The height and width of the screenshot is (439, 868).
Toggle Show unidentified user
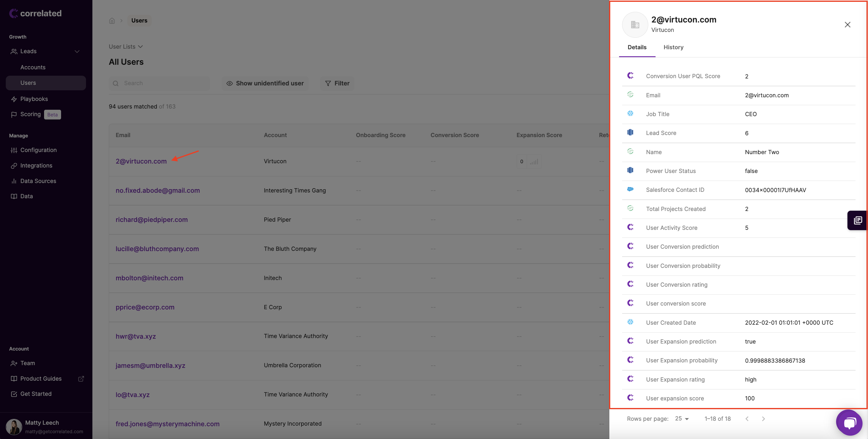(x=265, y=83)
